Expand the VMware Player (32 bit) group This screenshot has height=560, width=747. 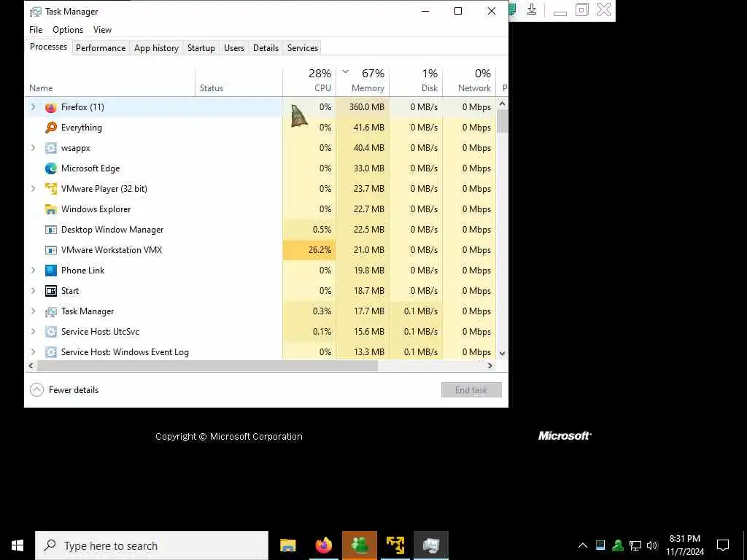[x=33, y=189]
